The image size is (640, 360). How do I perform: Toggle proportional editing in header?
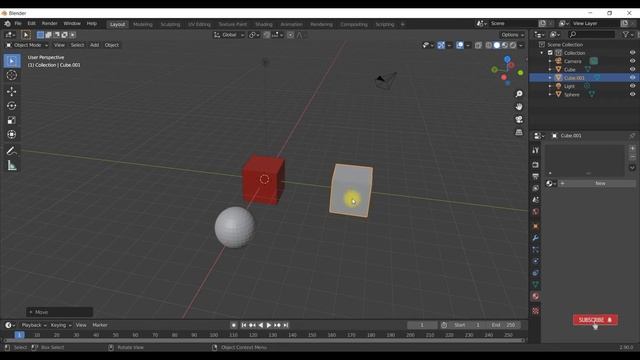(290, 35)
